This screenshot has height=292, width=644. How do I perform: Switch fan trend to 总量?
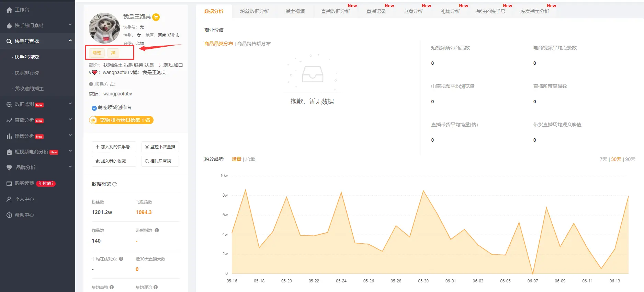coord(250,159)
